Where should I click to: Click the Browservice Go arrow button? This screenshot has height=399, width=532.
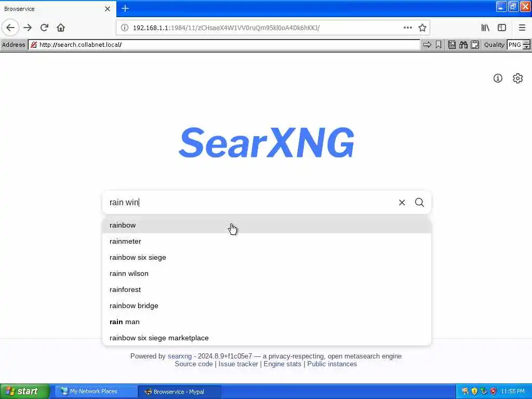click(x=427, y=45)
